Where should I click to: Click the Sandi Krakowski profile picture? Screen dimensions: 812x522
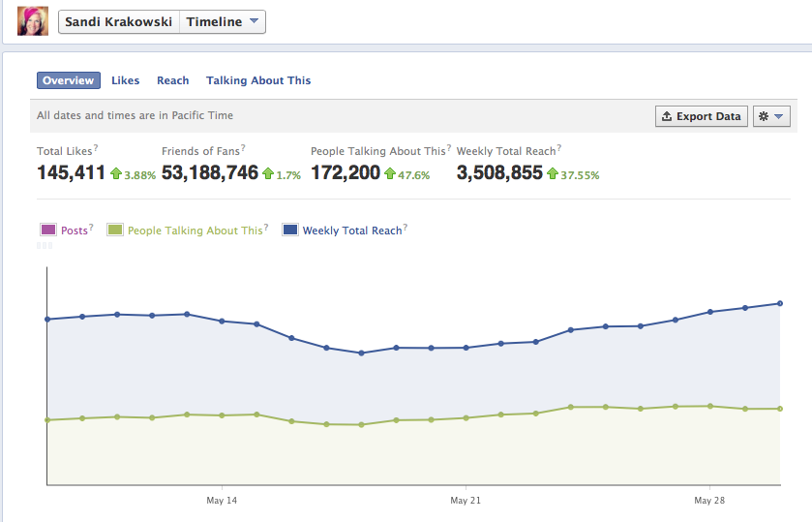(x=33, y=21)
